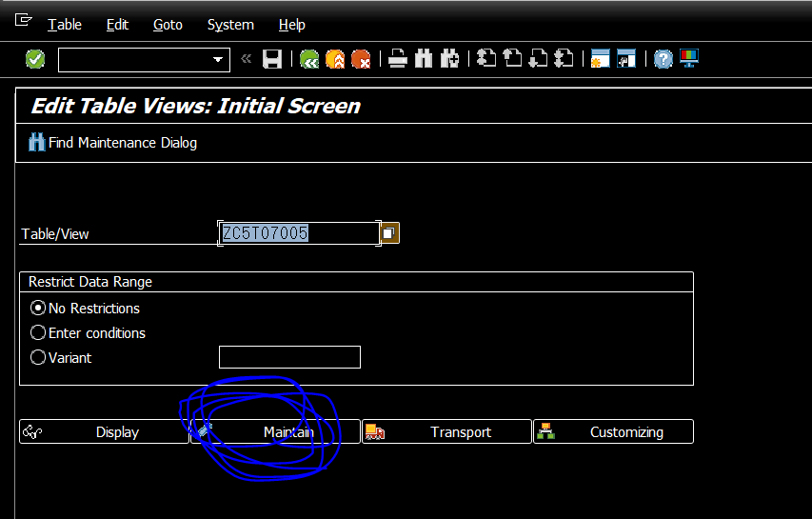812x519 pixels.
Task: Click the red Cancel icon
Action: point(361,59)
